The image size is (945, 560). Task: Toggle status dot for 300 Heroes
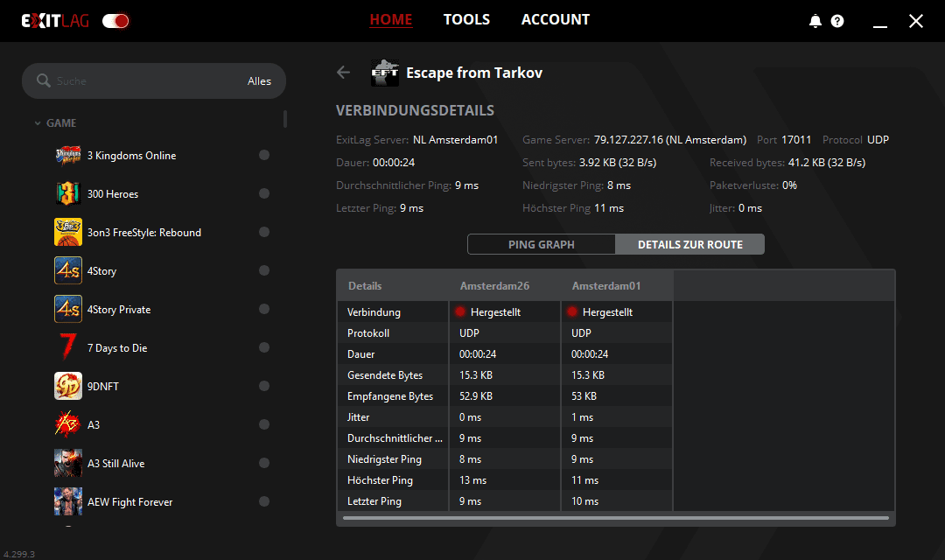264,193
